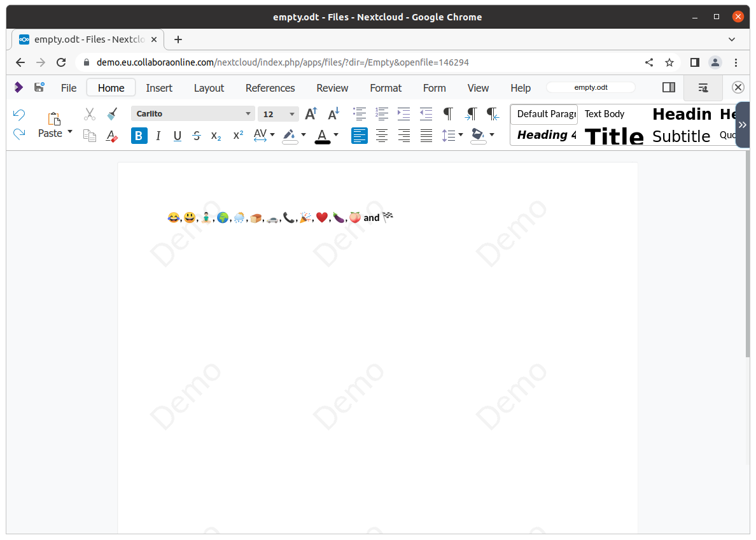Enable italic formatting
Viewport: 756px width, 540px height.
pyautogui.click(x=158, y=136)
